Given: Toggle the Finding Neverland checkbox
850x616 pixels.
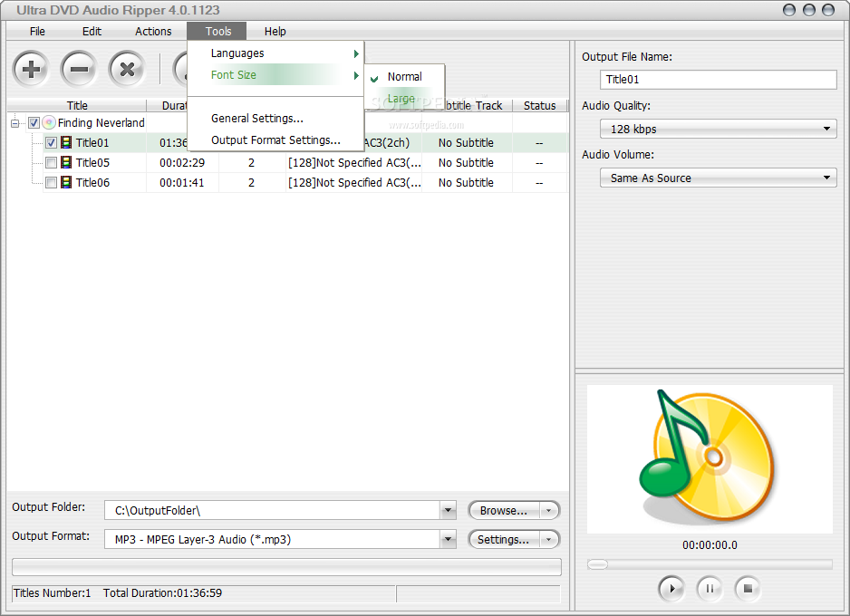Looking at the screenshot, I should pyautogui.click(x=34, y=123).
